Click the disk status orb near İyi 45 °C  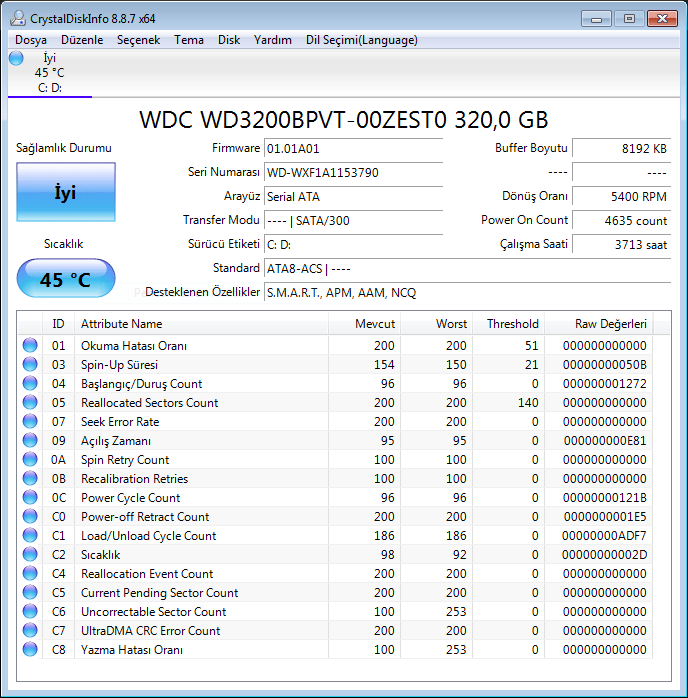16,58
